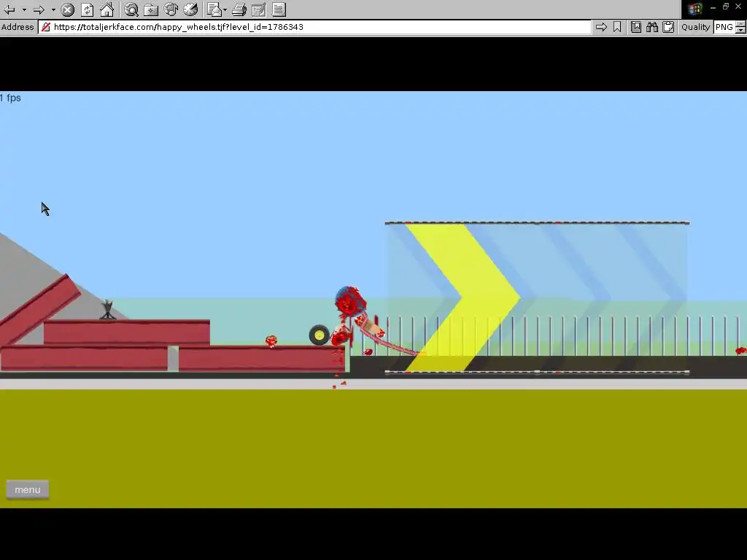Click the Go arrow next to address bar
The image size is (747, 560).
coord(601,27)
